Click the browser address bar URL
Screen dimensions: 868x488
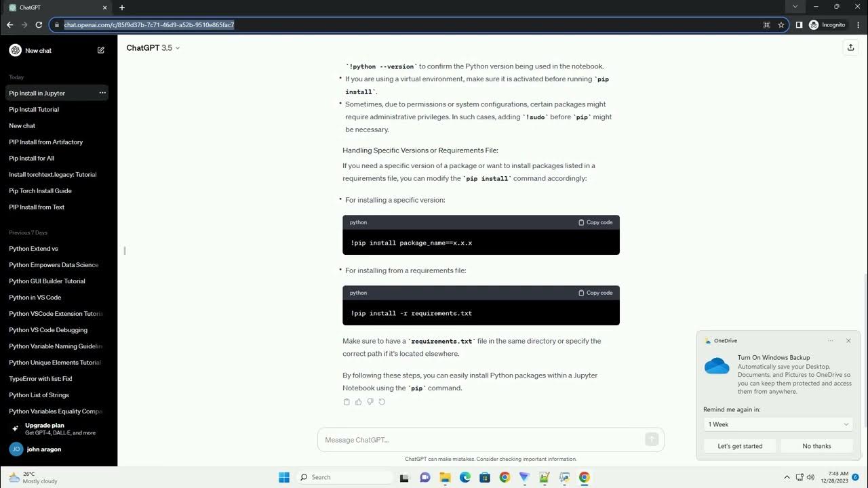(x=149, y=24)
